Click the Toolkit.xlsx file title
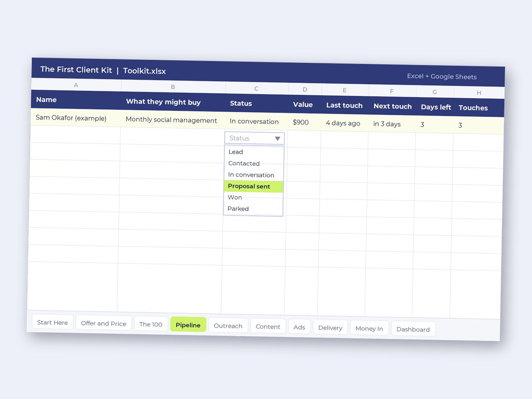Viewport: 532px width, 399px height. tap(144, 71)
